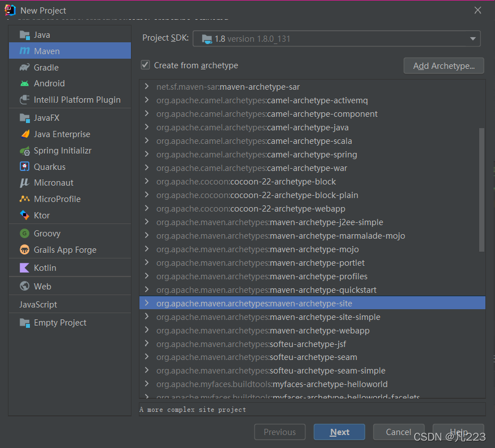Click the SDK folder icon in dropdown
This screenshot has width=495, height=448.
(x=207, y=39)
